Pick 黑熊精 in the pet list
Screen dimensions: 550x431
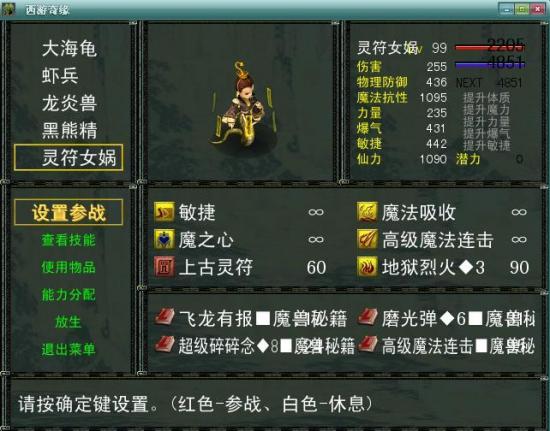(x=69, y=130)
